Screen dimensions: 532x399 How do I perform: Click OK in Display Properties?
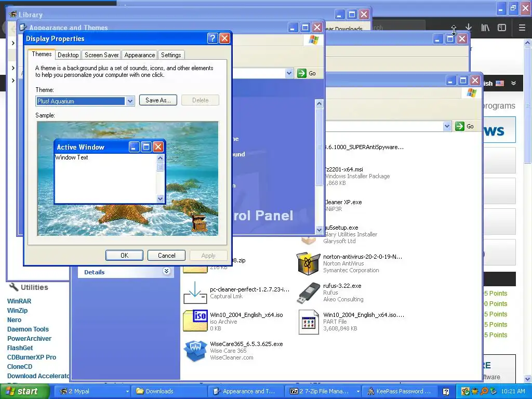[x=124, y=256]
